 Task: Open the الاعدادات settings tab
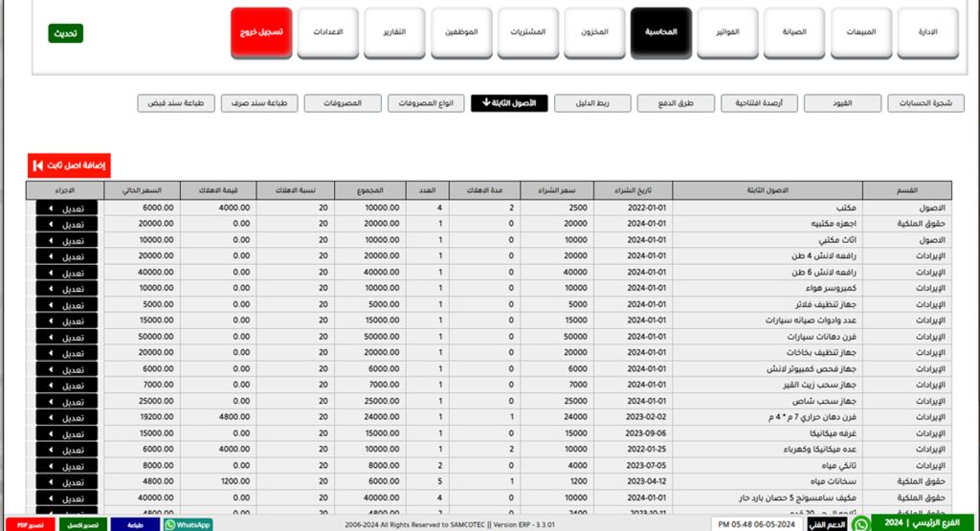(328, 33)
